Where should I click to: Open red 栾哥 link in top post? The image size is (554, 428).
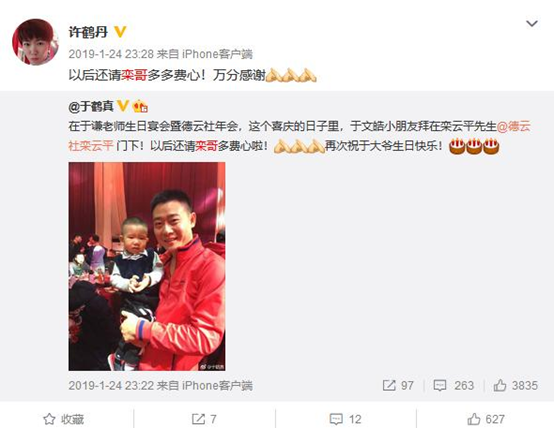(x=134, y=75)
